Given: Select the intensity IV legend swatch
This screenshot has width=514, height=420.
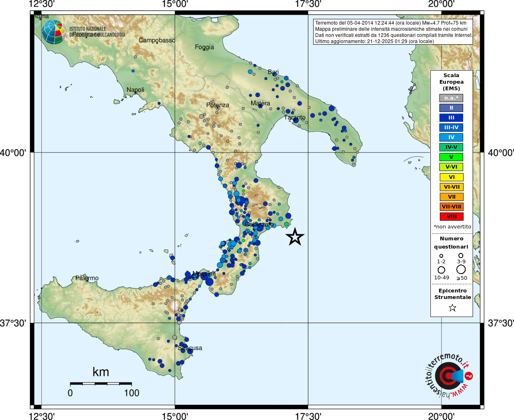Looking at the screenshot, I should (x=451, y=137).
